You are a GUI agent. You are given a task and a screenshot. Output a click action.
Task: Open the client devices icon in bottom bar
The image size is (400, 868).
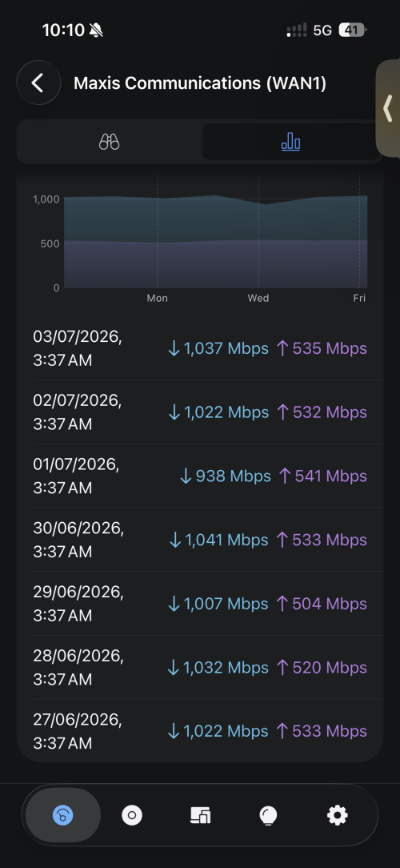(x=200, y=815)
